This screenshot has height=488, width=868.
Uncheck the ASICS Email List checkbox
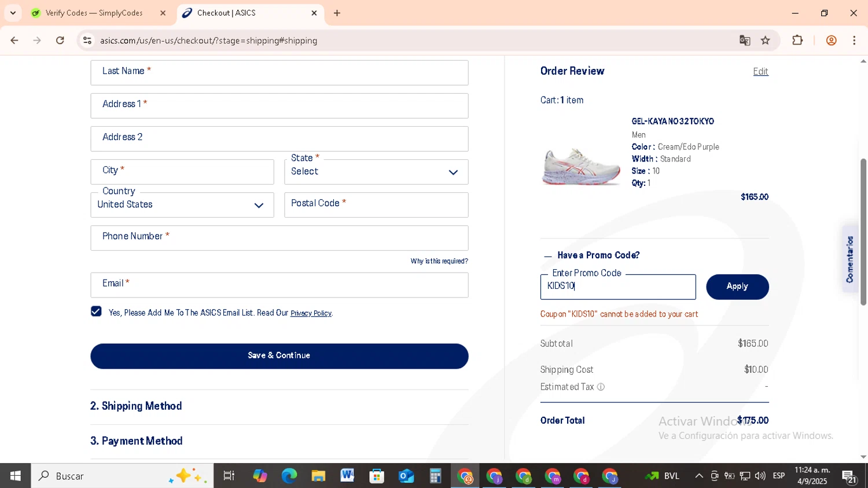click(96, 311)
